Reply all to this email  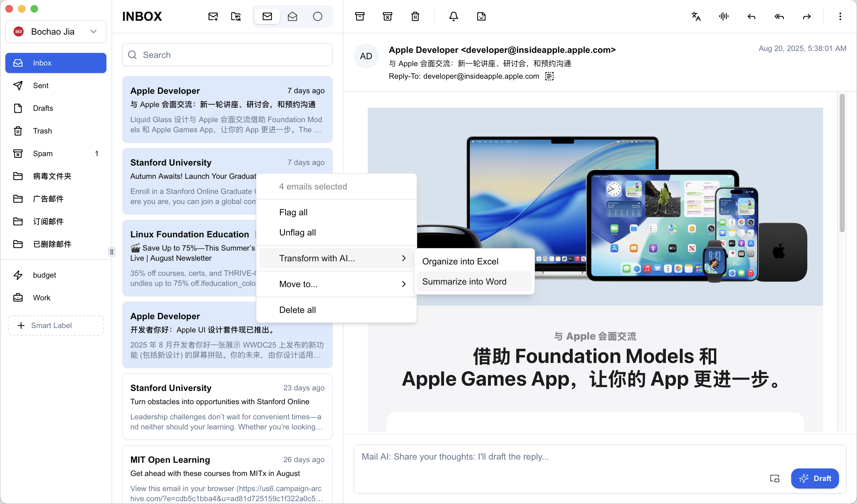tap(779, 16)
